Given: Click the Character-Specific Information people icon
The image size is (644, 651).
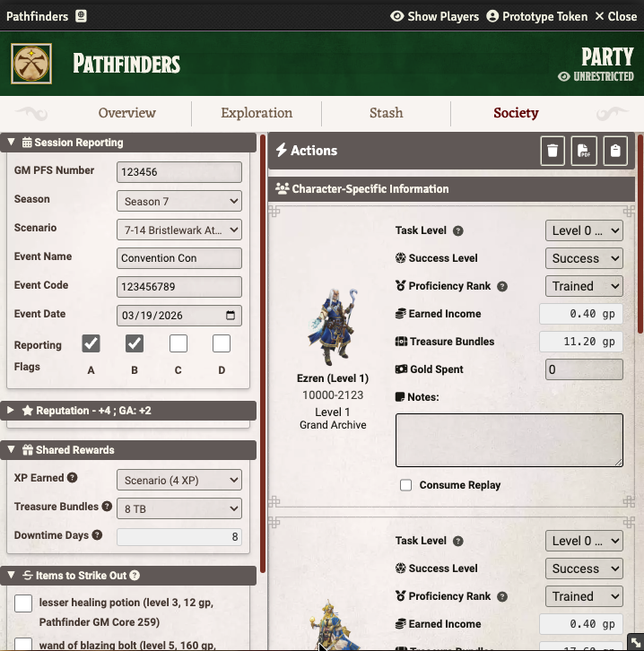Looking at the screenshot, I should (283, 189).
